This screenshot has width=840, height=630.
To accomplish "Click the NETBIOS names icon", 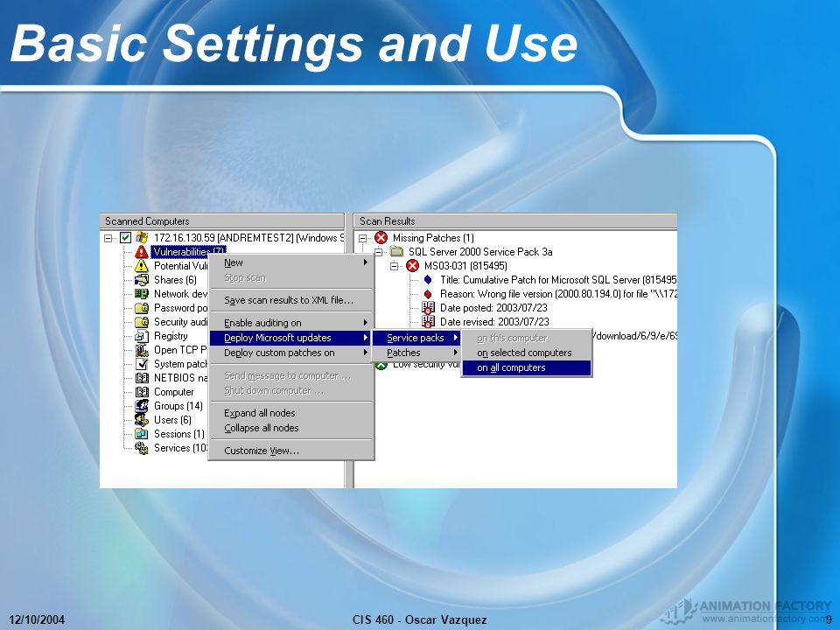I will pos(142,378).
